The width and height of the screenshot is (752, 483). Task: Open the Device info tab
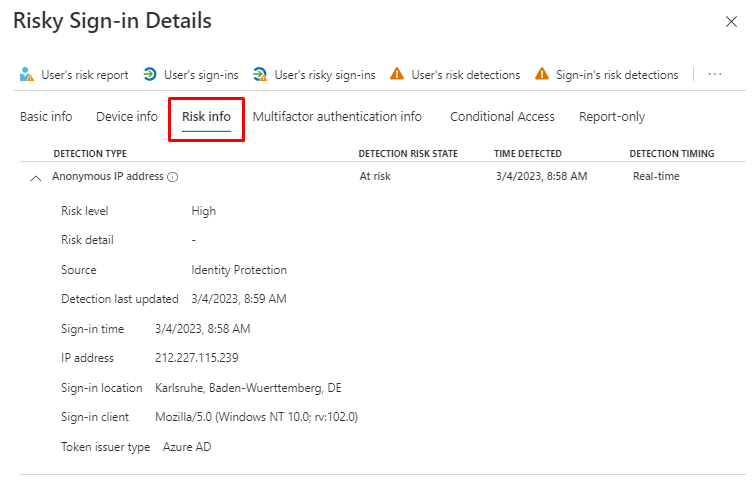[127, 117]
